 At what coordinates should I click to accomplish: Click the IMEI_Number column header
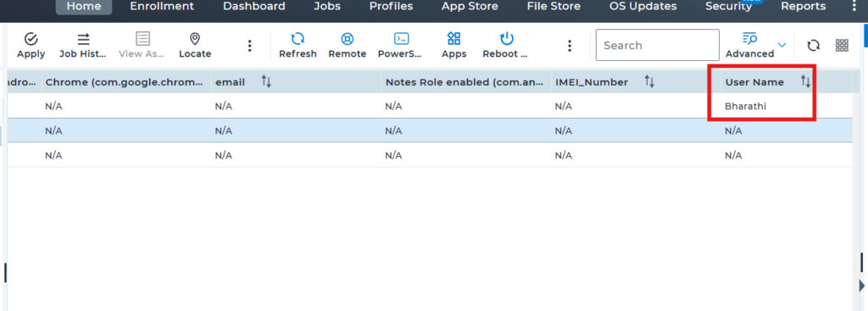636,82
